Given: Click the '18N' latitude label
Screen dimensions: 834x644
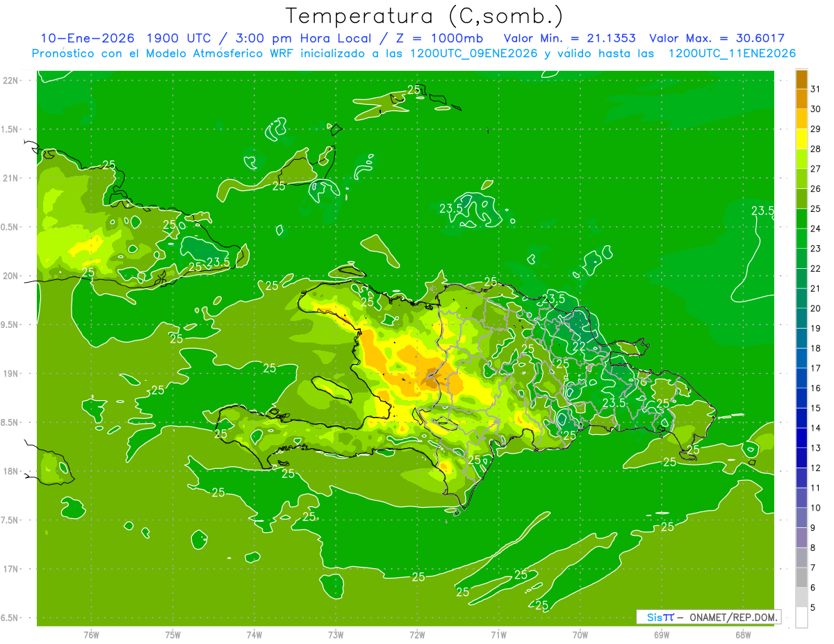Looking at the screenshot, I should point(10,471).
